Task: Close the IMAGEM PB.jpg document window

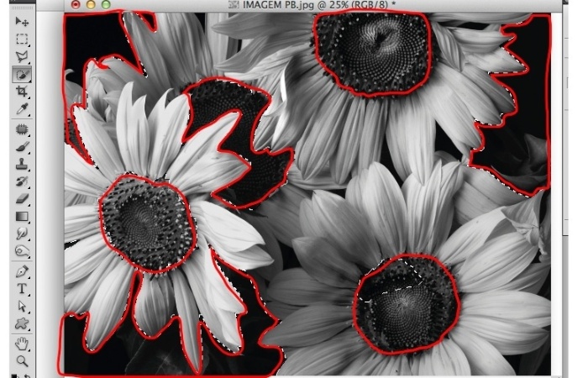Action: 76,4
